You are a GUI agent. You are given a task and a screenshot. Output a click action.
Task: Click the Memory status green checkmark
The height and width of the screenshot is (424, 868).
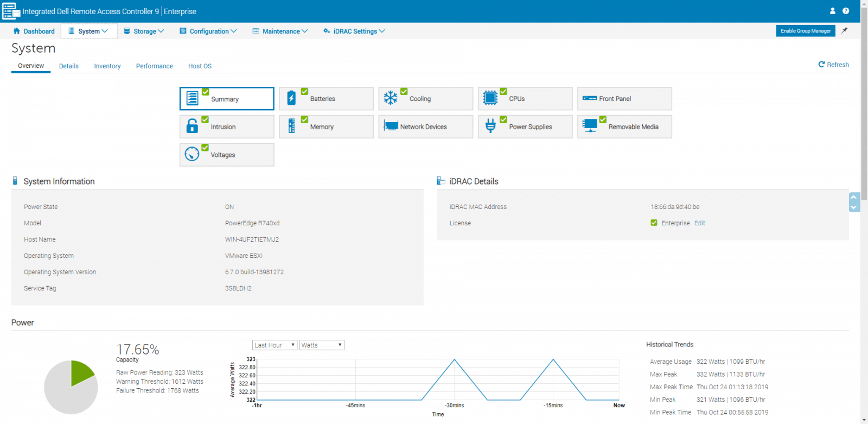click(x=304, y=119)
